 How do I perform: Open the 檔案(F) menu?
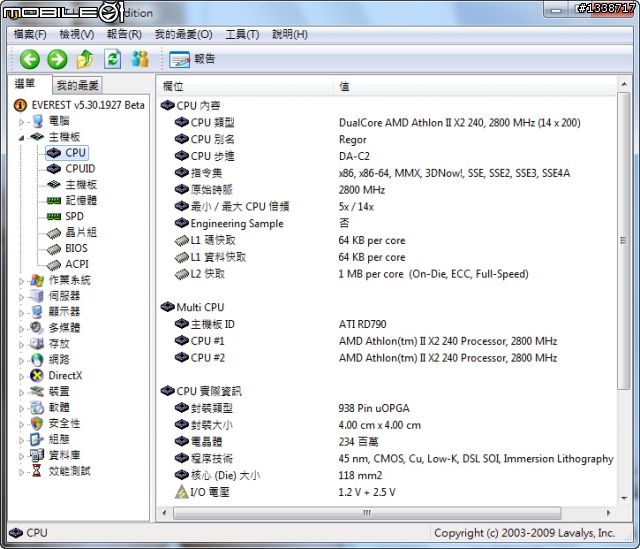pos(30,34)
